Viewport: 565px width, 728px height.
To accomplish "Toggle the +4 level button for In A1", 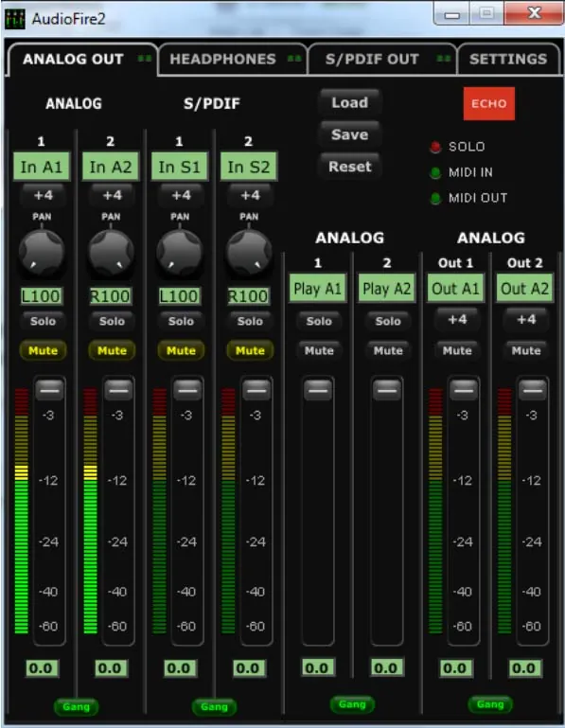I will click(43, 195).
